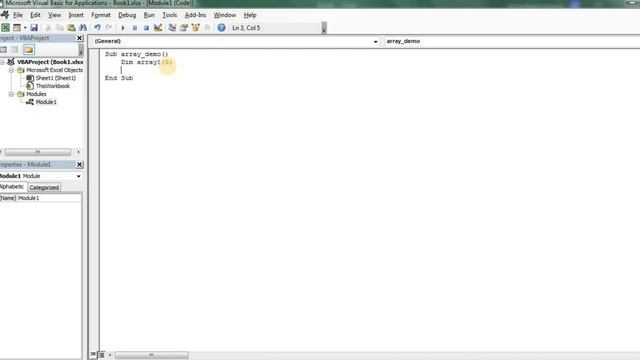Click the Break pause icon
Image resolution: width=640 pixels, height=360 pixels.
pyautogui.click(x=135, y=28)
